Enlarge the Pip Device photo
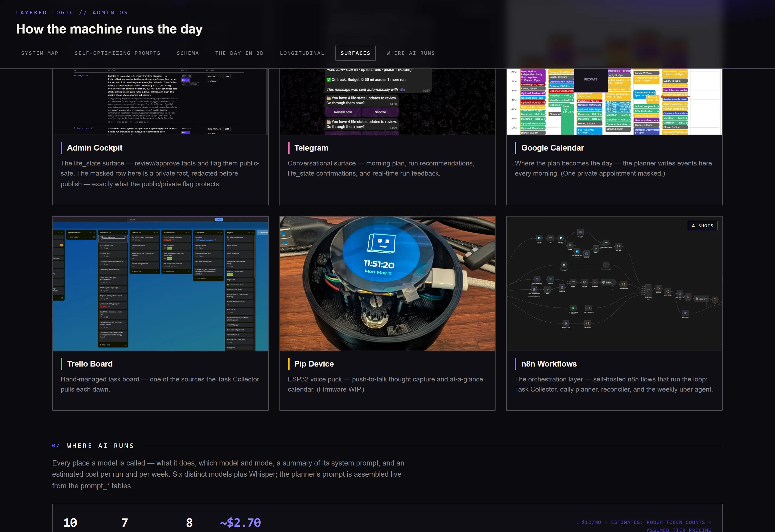The height and width of the screenshot is (532, 775). [x=387, y=283]
